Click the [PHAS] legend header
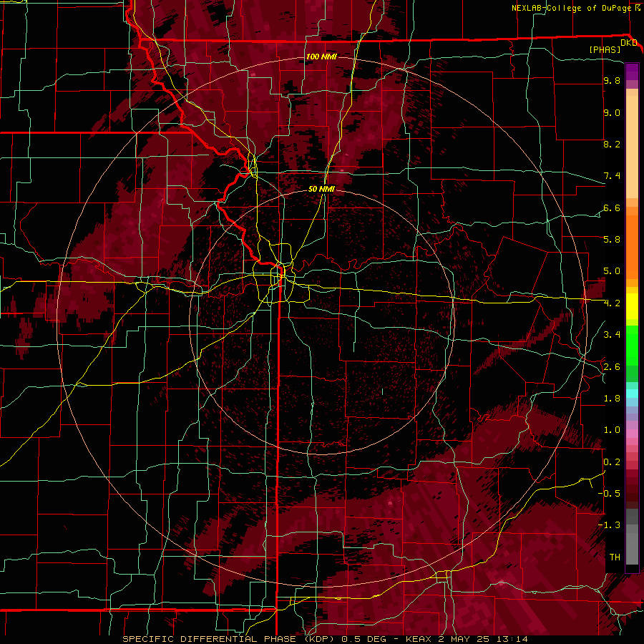This screenshot has height=644, width=644. tap(605, 49)
